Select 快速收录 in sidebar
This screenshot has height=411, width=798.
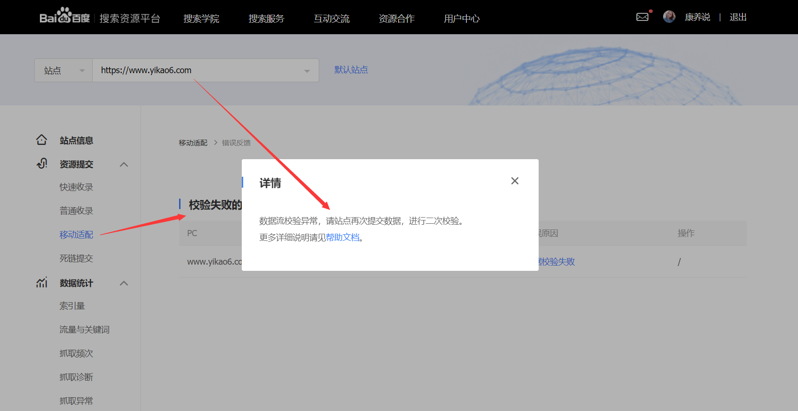pos(76,187)
